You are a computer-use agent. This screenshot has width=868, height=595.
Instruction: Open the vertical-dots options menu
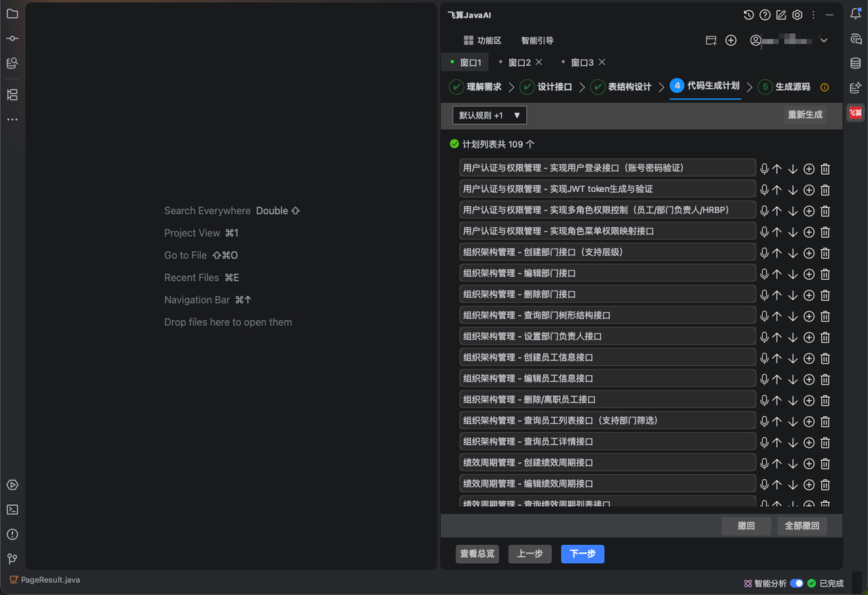pyautogui.click(x=814, y=15)
